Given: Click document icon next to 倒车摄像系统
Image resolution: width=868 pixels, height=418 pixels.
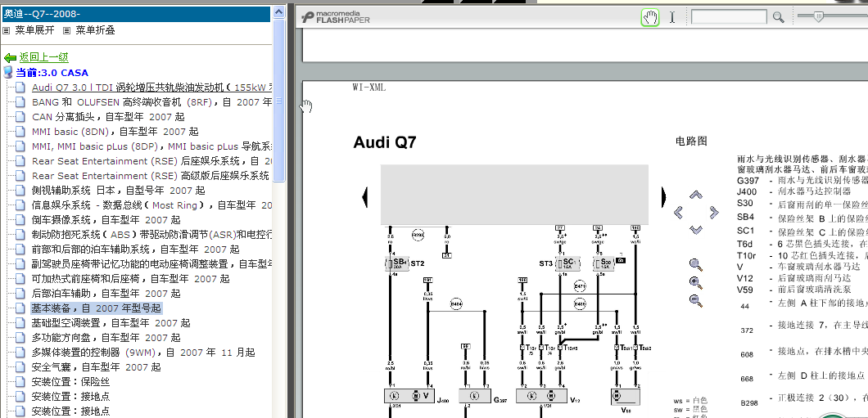Looking at the screenshot, I should pyautogui.click(x=20, y=220).
